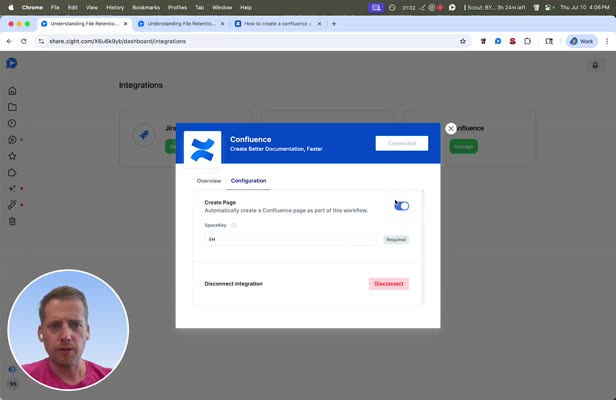Open the folder icon in sidebar
Image resolution: width=616 pixels, height=400 pixels.
pyautogui.click(x=12, y=107)
